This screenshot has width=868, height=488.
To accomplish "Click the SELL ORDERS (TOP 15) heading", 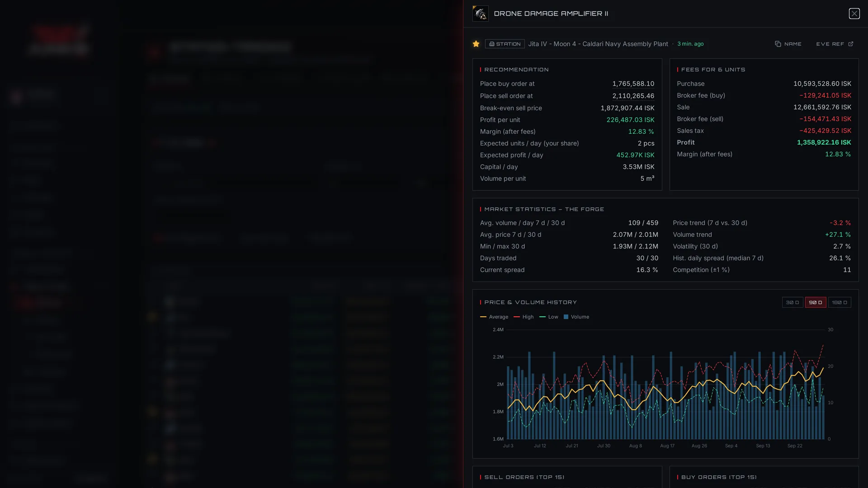I will click(x=524, y=477).
